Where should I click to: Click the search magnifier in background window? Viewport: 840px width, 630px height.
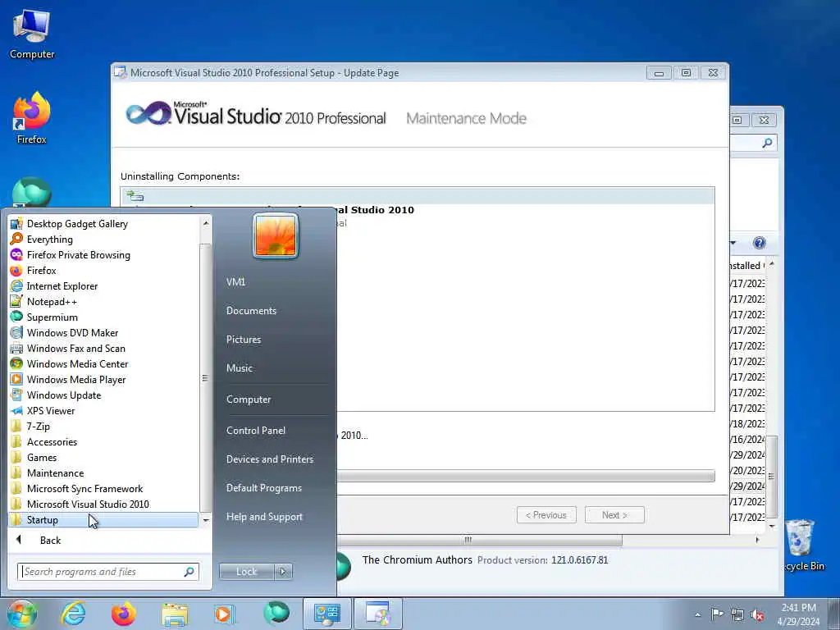767,143
